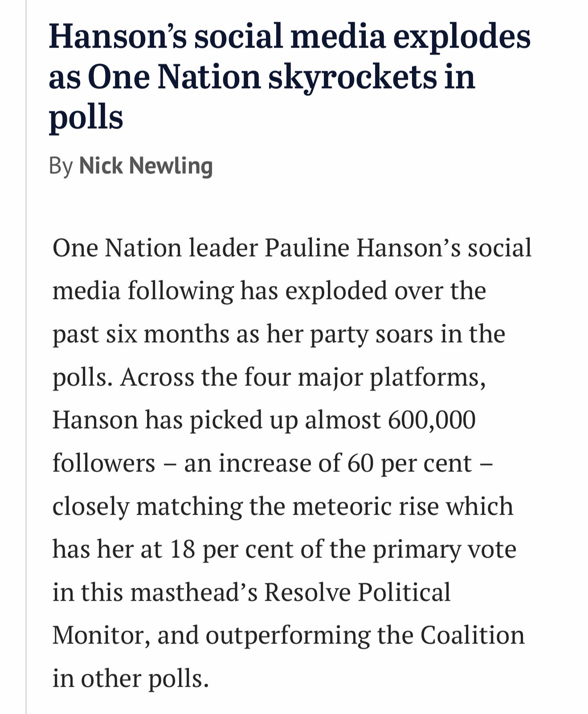Click author name Nick Newling
Screen dimensions: 588x714
pyautogui.click(x=146, y=166)
